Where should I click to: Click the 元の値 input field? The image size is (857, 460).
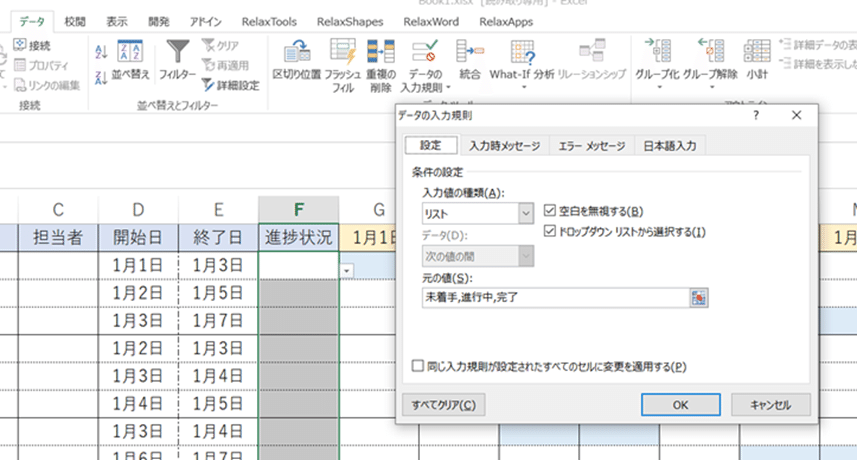(555, 298)
